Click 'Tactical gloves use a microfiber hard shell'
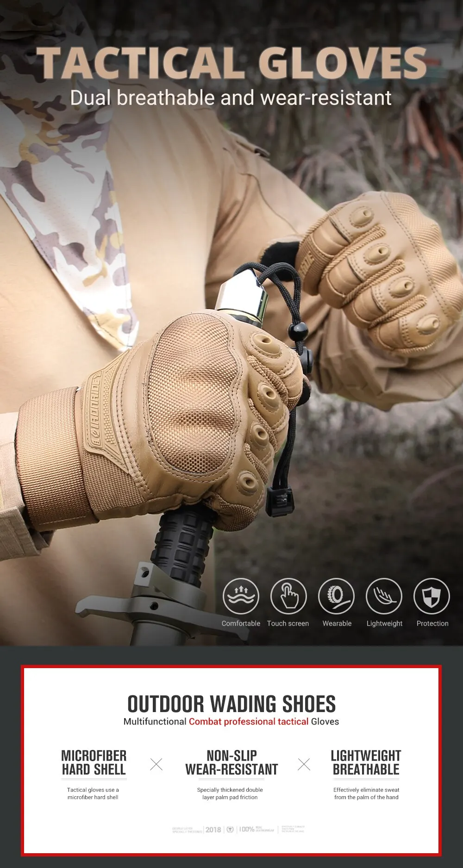 [x=93, y=794]
